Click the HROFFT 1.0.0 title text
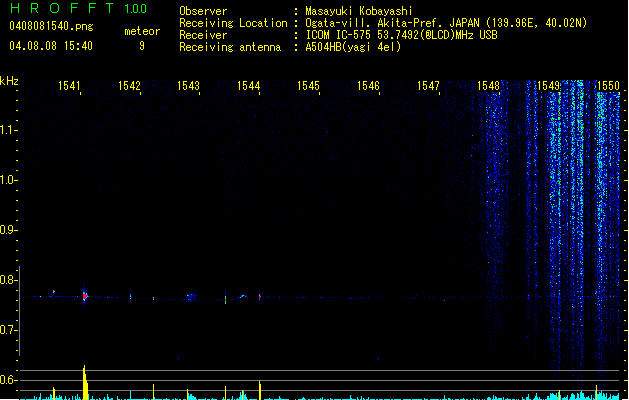Viewport: 629px width, 400px height. click(79, 8)
